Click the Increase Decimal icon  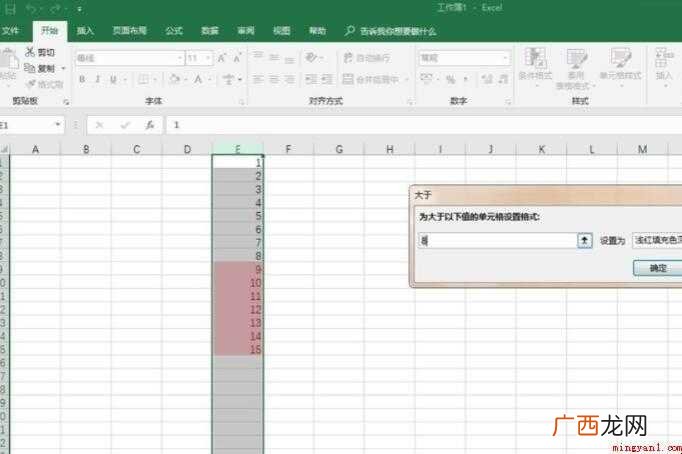click(487, 79)
